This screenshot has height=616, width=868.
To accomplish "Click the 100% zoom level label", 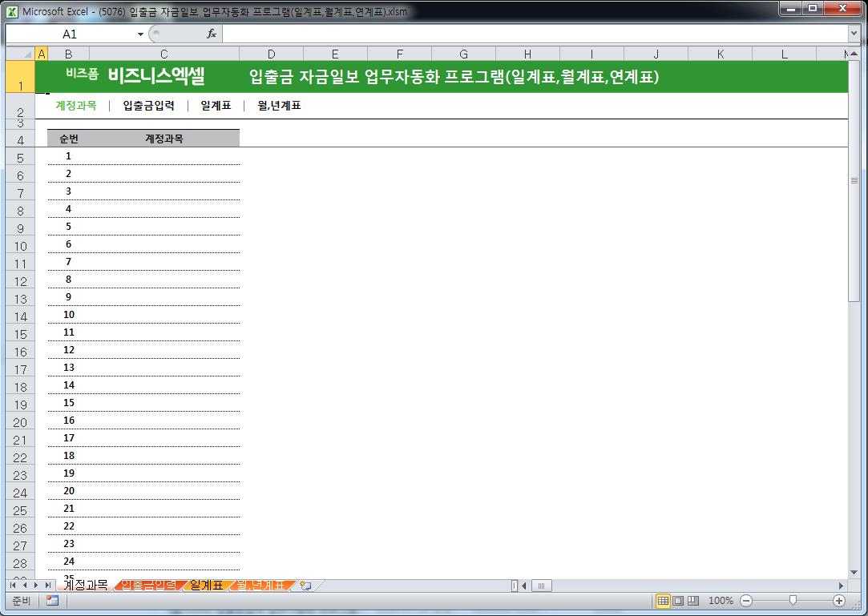I will click(721, 601).
